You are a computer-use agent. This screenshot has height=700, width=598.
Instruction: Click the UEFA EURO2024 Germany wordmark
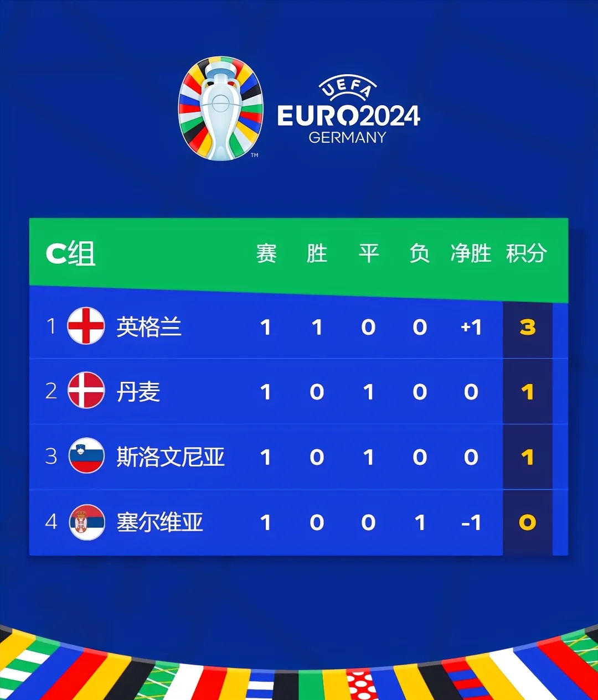click(x=348, y=110)
